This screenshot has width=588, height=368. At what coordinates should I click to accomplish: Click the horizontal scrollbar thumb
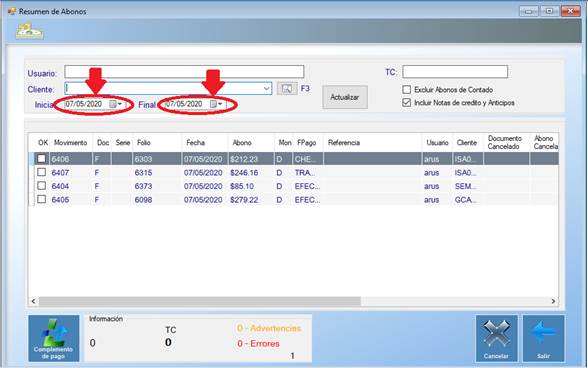point(200,301)
